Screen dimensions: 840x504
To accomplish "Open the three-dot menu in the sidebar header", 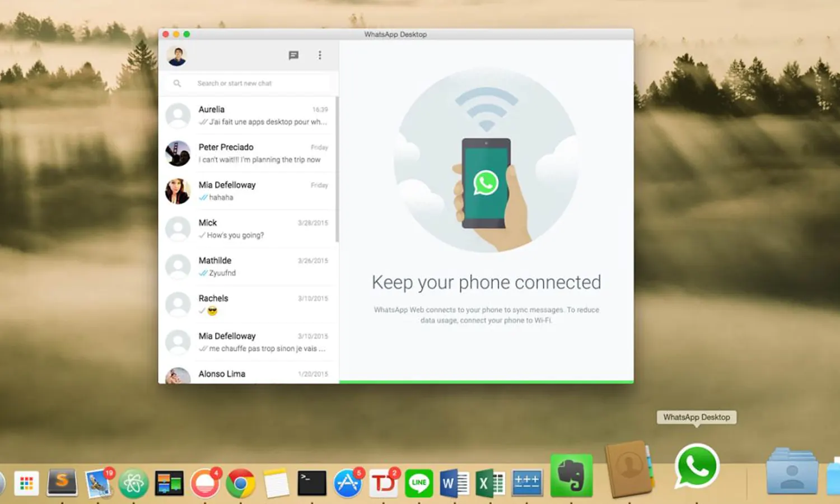I will point(320,55).
